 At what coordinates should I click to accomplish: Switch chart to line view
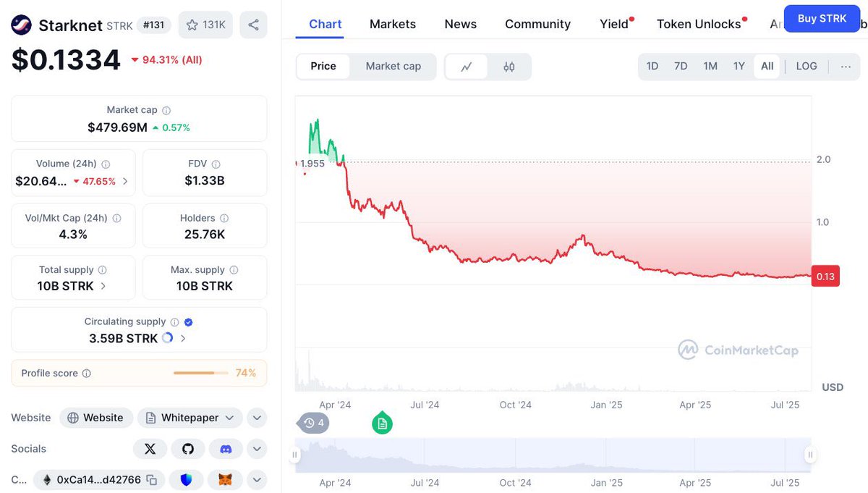[467, 67]
